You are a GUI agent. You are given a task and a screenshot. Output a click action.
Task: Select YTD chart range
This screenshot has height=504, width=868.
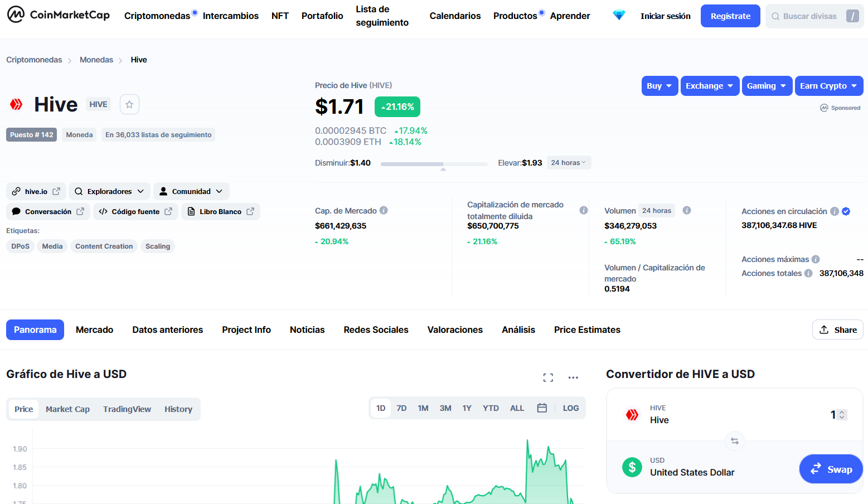point(491,408)
